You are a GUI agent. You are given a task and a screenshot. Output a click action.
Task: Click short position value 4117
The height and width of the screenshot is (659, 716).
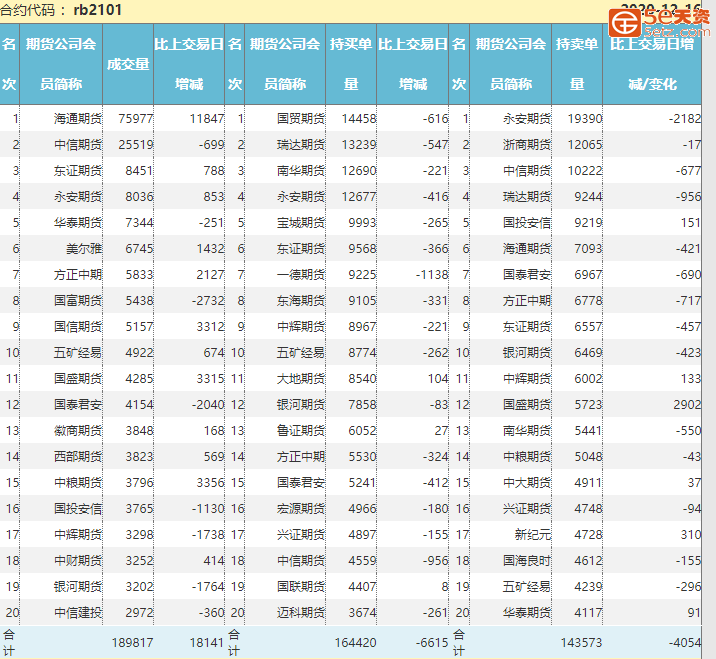click(589, 613)
